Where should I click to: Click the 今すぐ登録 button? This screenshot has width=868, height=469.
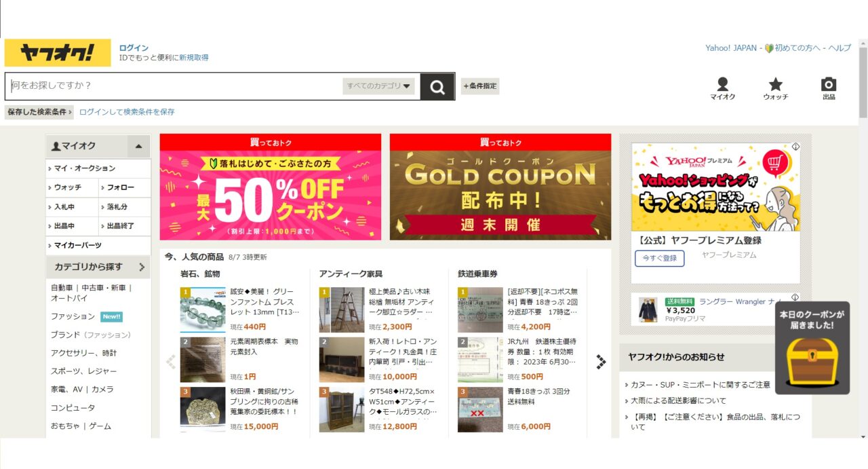[x=660, y=258]
